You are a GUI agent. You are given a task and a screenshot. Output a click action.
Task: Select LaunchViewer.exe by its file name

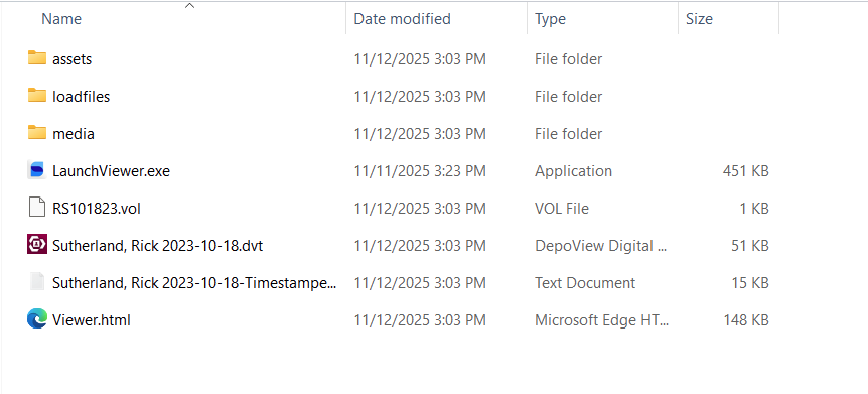click(112, 171)
